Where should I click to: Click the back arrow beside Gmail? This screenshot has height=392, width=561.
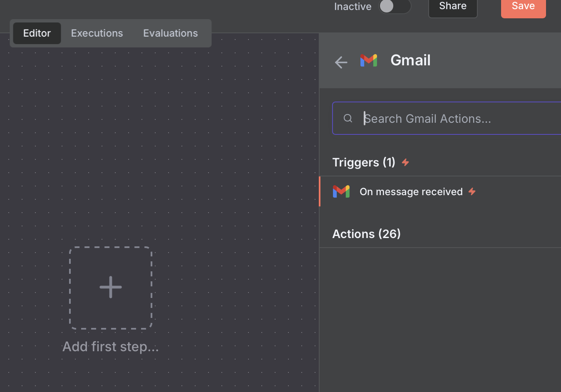341,62
